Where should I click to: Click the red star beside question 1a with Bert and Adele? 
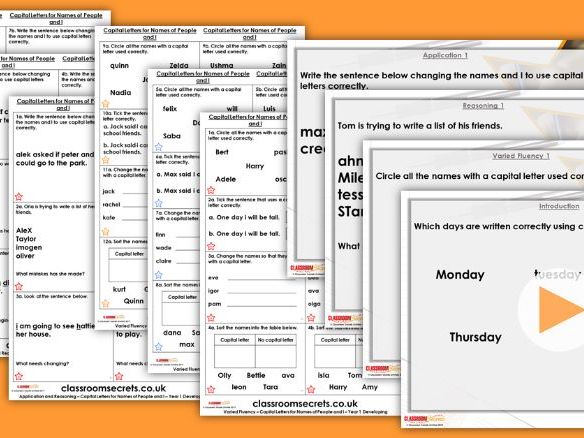click(211, 190)
